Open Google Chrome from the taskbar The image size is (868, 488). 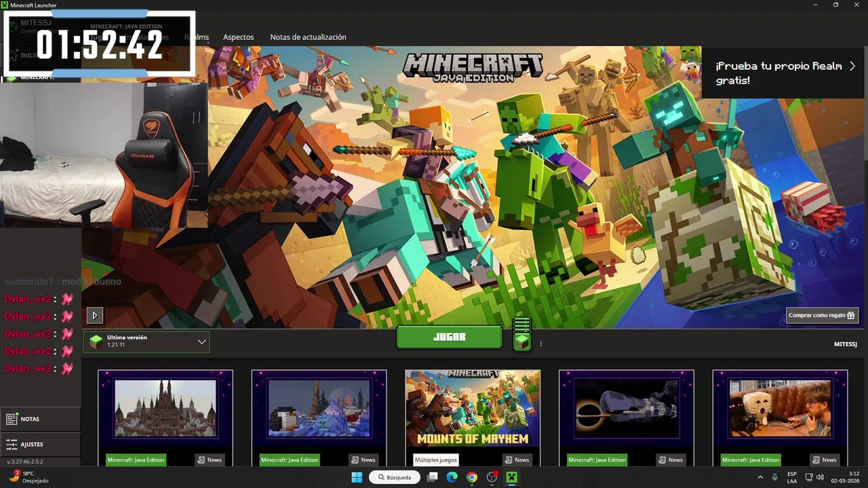tap(472, 477)
